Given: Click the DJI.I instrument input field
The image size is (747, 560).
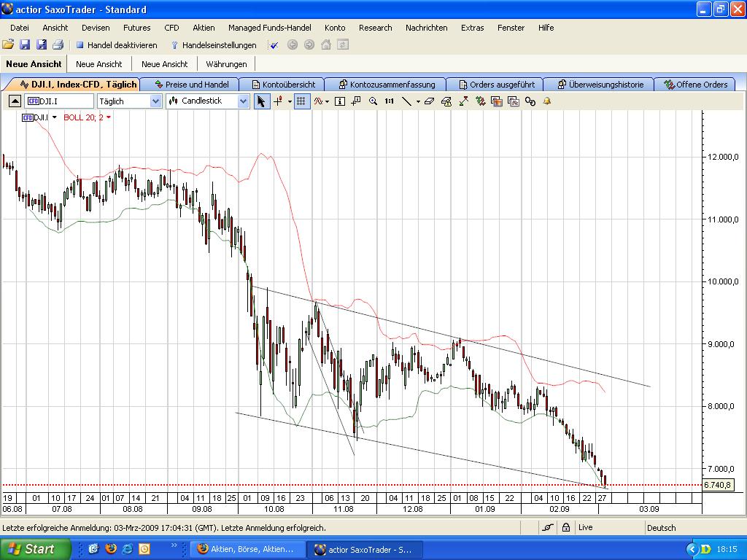Looking at the screenshot, I should pyautogui.click(x=60, y=101).
